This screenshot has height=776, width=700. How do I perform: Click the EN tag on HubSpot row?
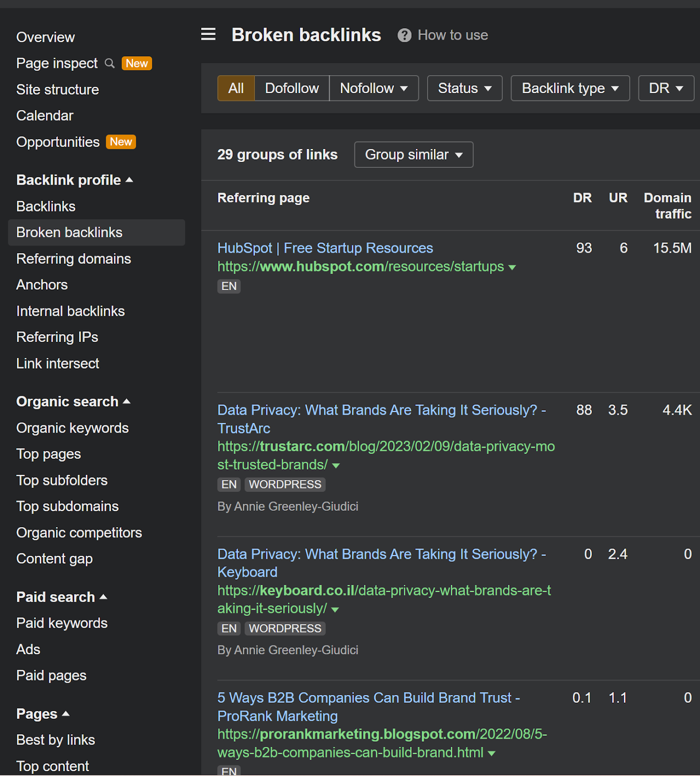229,286
